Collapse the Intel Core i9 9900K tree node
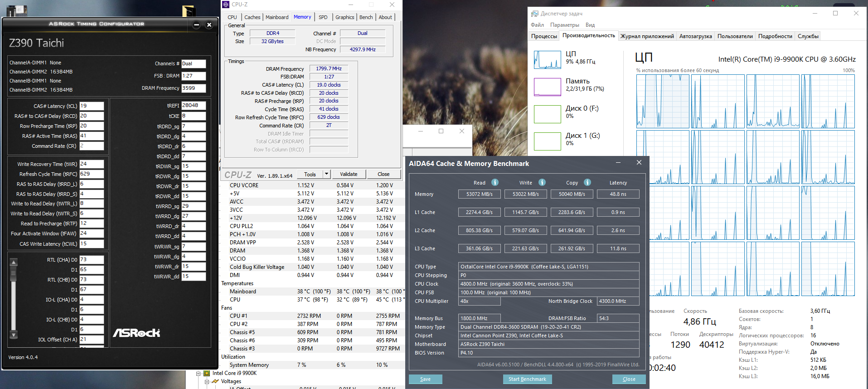 (x=198, y=374)
